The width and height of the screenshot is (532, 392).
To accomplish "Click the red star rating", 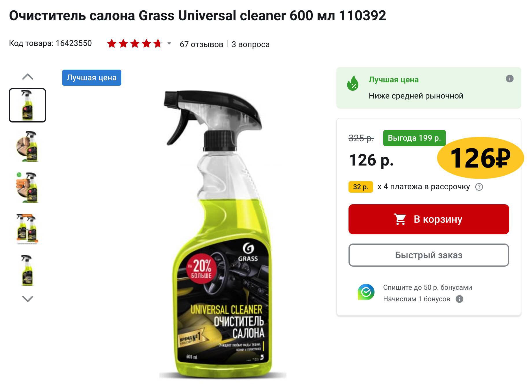I will pyautogui.click(x=134, y=44).
